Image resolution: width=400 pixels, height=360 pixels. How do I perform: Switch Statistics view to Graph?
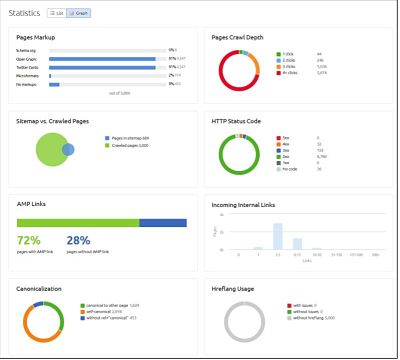(x=79, y=13)
